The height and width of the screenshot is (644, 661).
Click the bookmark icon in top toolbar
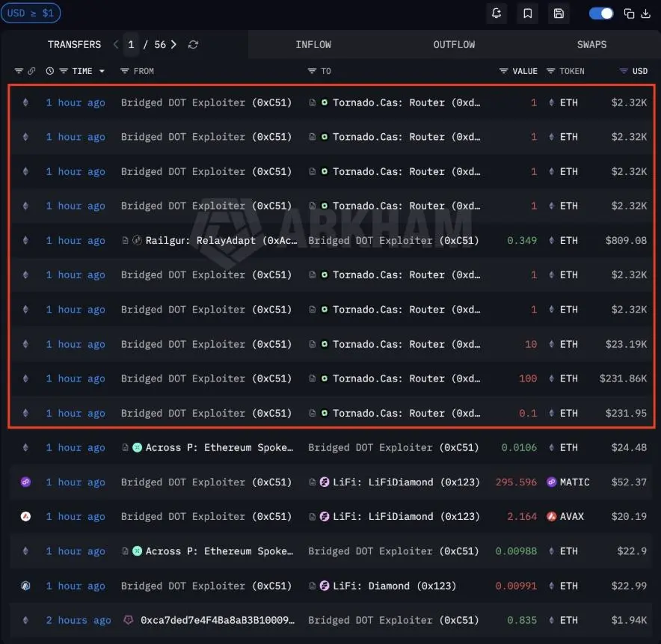(528, 13)
